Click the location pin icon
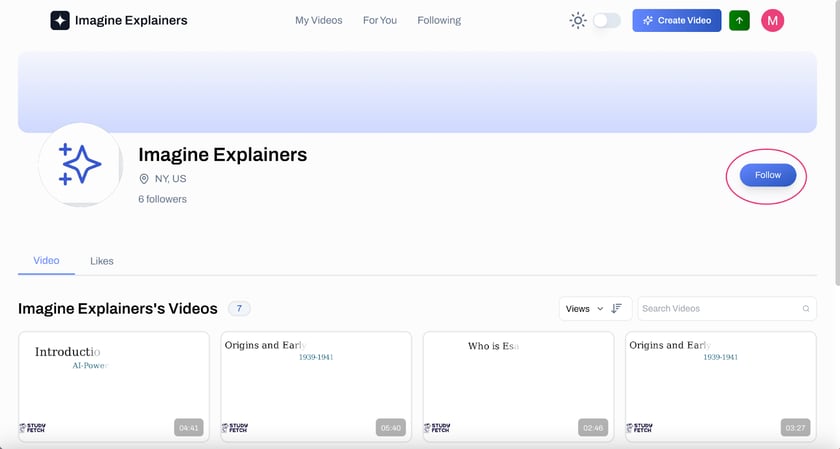Viewport: 840px width, 449px height. click(144, 178)
